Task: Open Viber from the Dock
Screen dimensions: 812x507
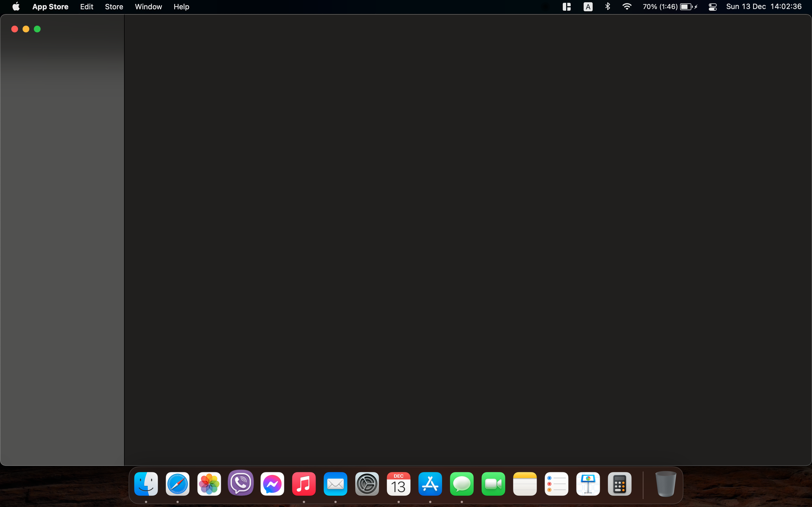Action: pyautogui.click(x=240, y=483)
